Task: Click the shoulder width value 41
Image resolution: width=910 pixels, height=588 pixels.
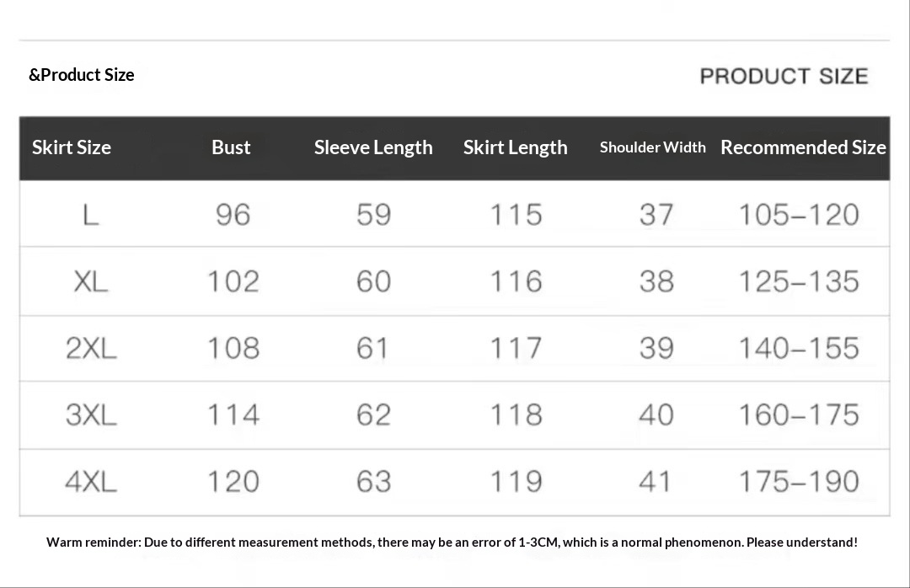Action: tap(656, 482)
